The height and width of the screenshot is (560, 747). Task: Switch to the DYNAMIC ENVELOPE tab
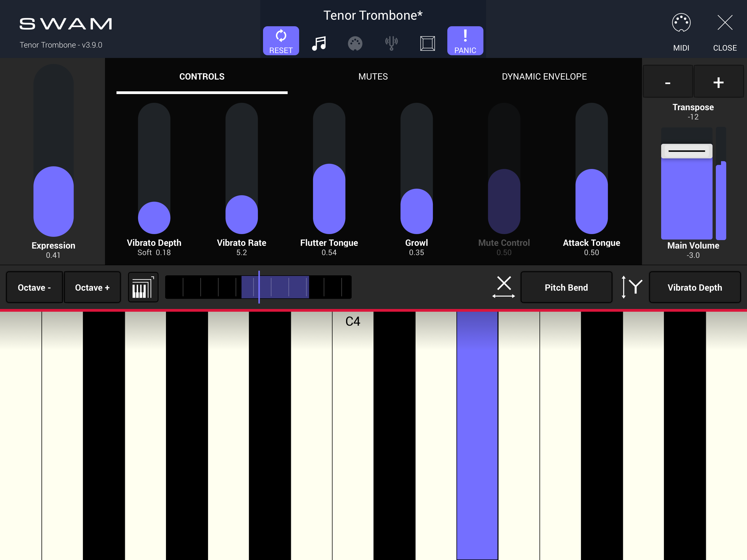pyautogui.click(x=544, y=77)
